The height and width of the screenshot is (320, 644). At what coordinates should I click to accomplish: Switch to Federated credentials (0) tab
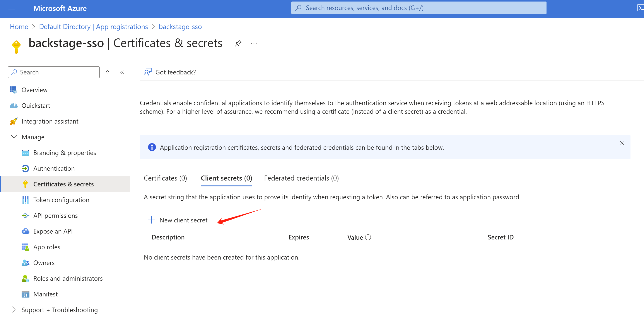[301, 178]
